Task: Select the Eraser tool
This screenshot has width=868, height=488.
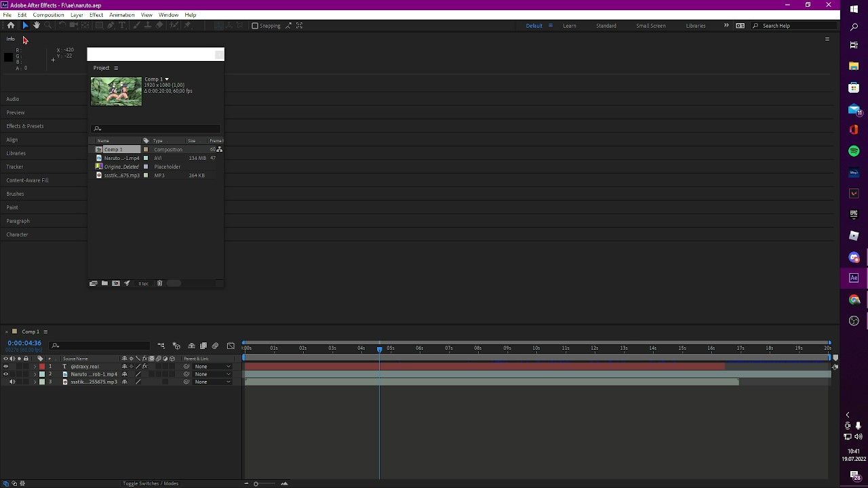Action: tap(159, 26)
